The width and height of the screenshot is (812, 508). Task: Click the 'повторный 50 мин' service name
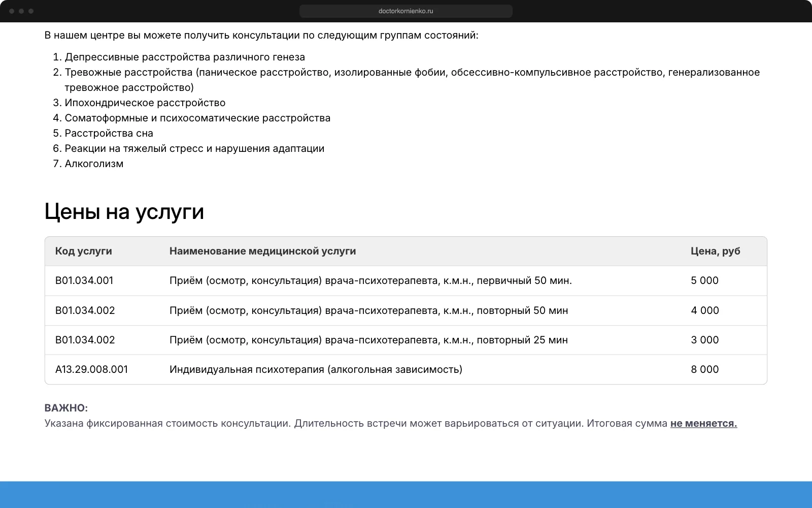369,310
